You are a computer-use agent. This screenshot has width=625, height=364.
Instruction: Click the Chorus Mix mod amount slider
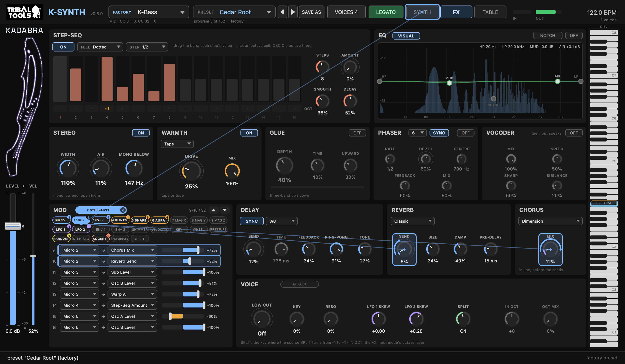(x=183, y=250)
